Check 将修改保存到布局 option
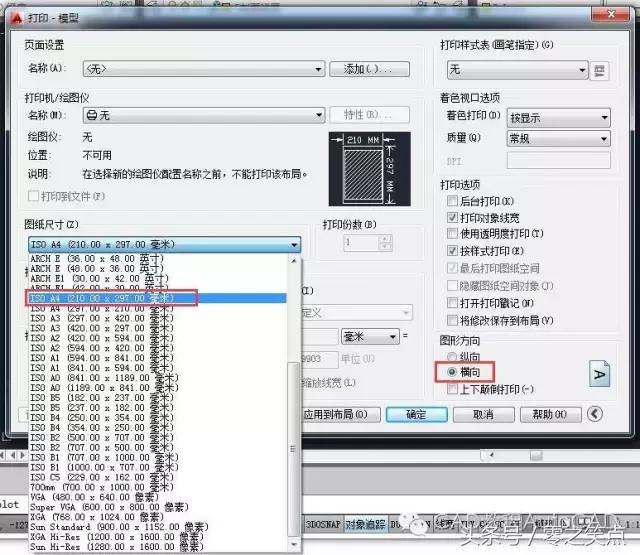This screenshot has height=555, width=640. coord(452,320)
